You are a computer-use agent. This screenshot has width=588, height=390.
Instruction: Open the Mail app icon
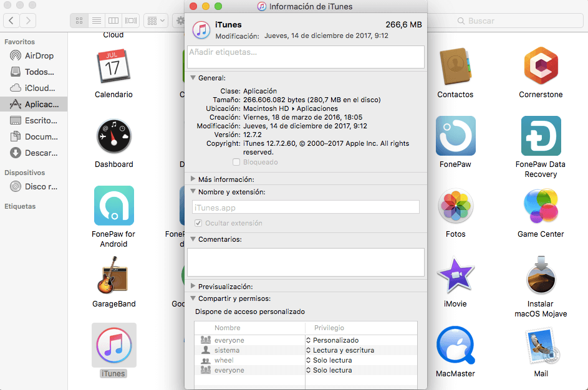pyautogui.click(x=541, y=345)
